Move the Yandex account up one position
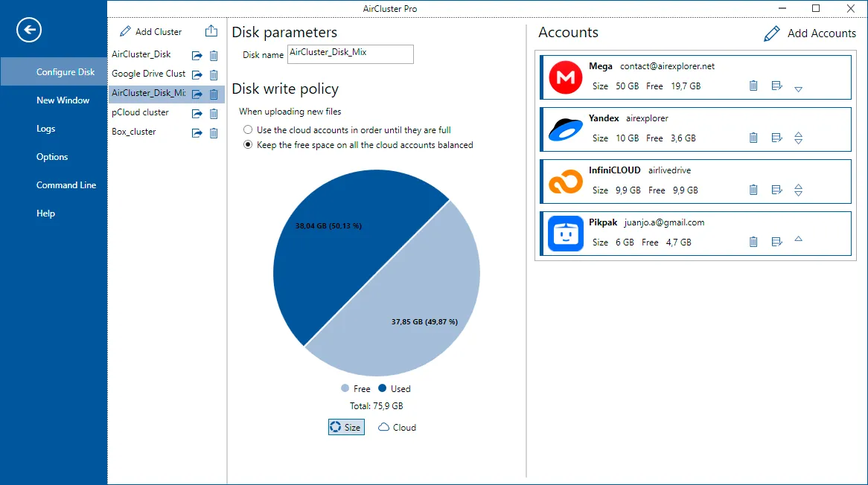868x485 pixels. click(798, 135)
